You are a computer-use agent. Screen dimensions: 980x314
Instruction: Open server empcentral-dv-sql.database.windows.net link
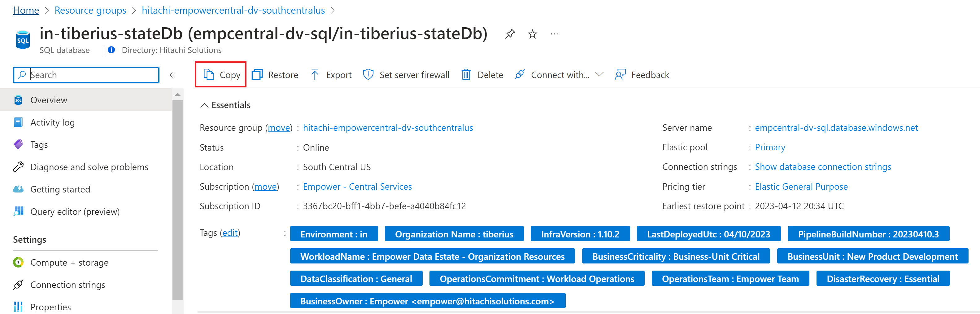click(x=836, y=128)
